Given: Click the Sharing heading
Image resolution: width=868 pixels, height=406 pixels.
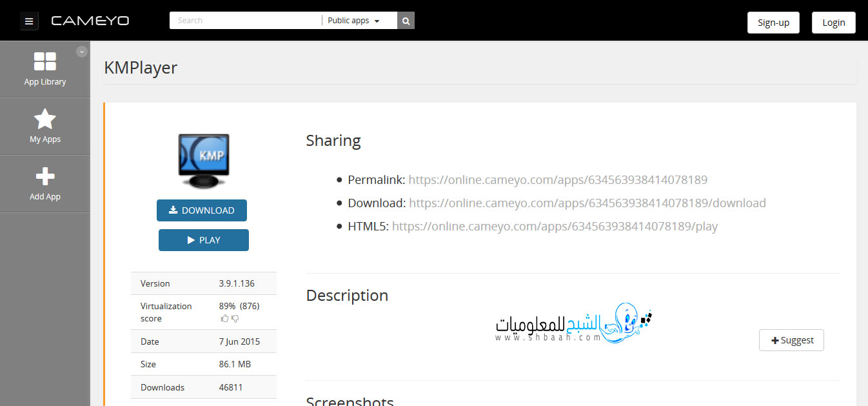Looking at the screenshot, I should (333, 141).
